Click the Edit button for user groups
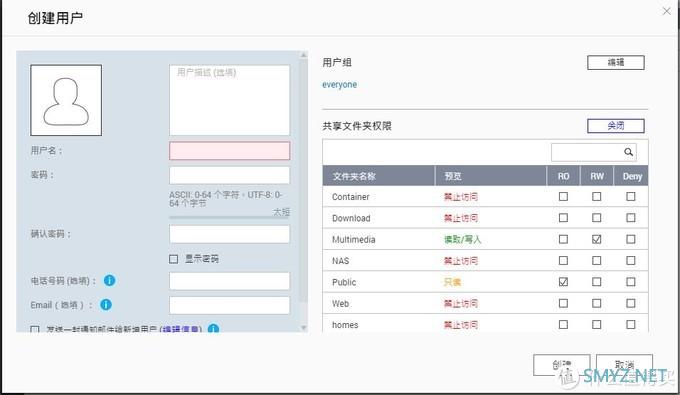This screenshot has height=395, width=680. click(x=616, y=62)
